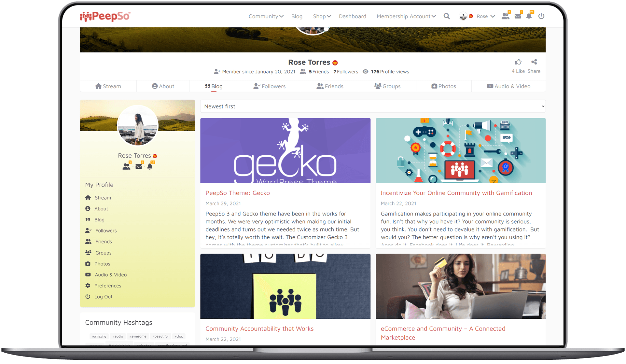Click the #chat hashtag

pos(179,336)
